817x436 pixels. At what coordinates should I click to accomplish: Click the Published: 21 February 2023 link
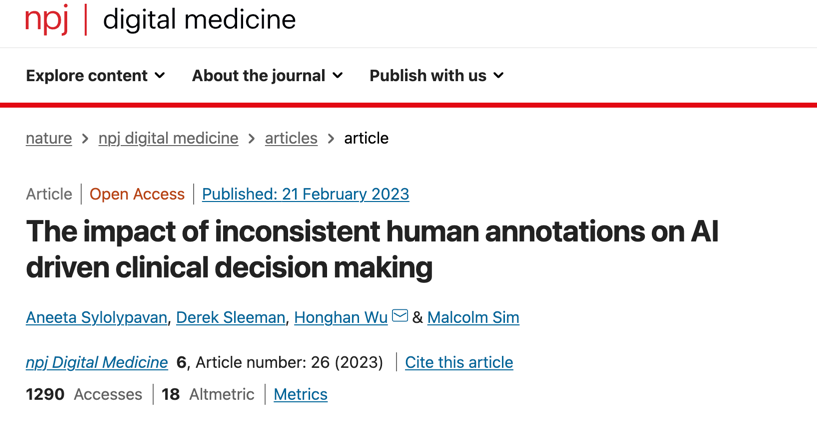(x=305, y=194)
